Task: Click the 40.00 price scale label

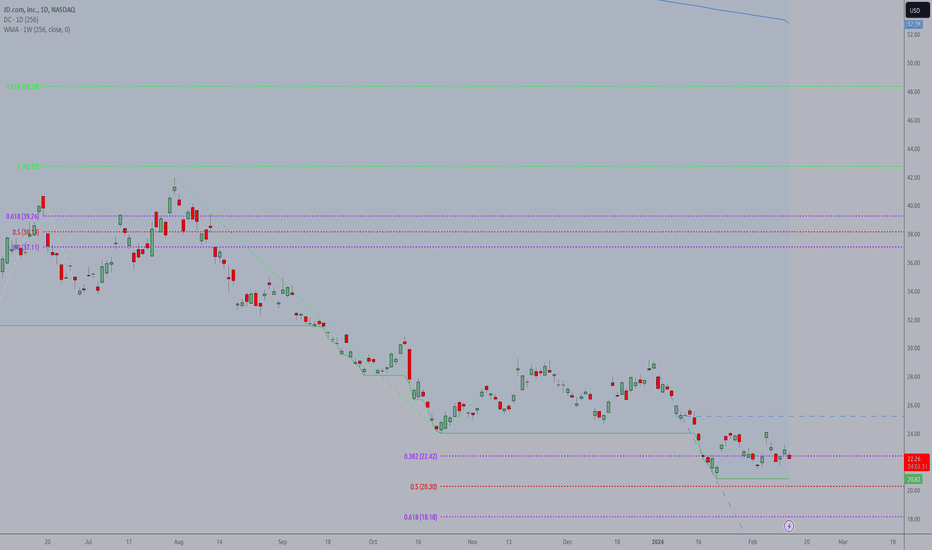Action: (913, 206)
